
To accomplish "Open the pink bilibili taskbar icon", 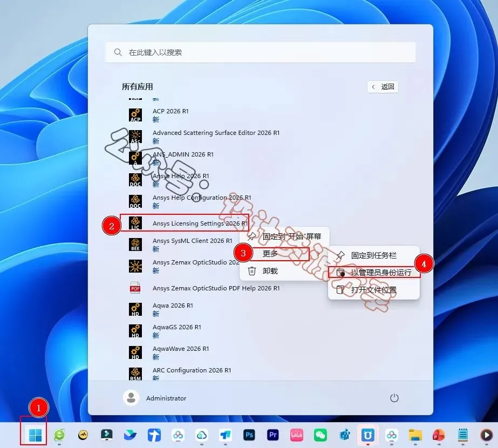I will 297,435.
